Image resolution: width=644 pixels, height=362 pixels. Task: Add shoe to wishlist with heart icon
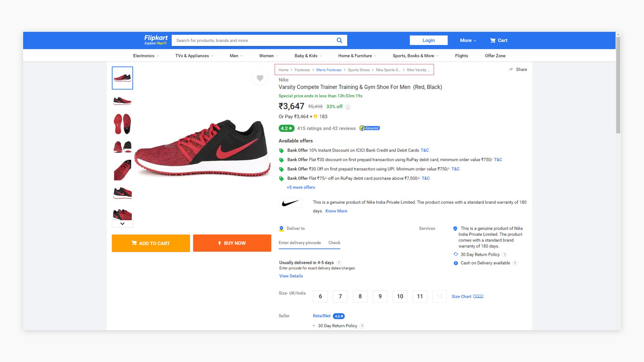coord(260,78)
